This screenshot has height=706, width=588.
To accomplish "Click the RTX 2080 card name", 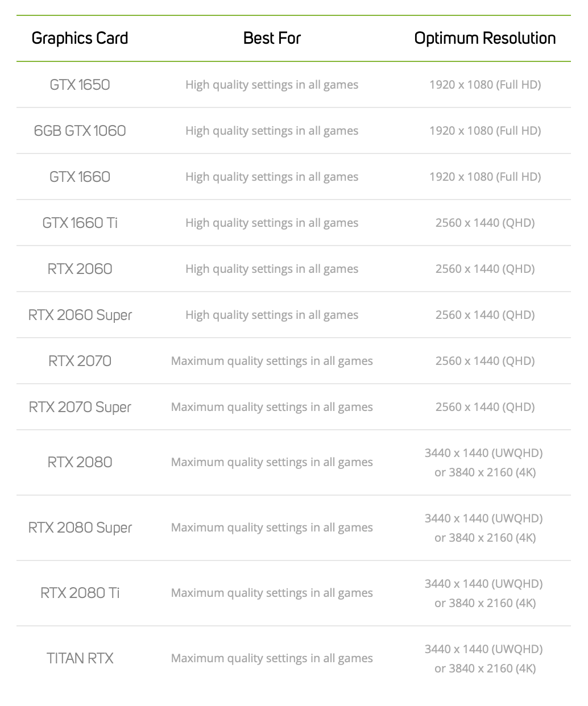I will [x=80, y=462].
